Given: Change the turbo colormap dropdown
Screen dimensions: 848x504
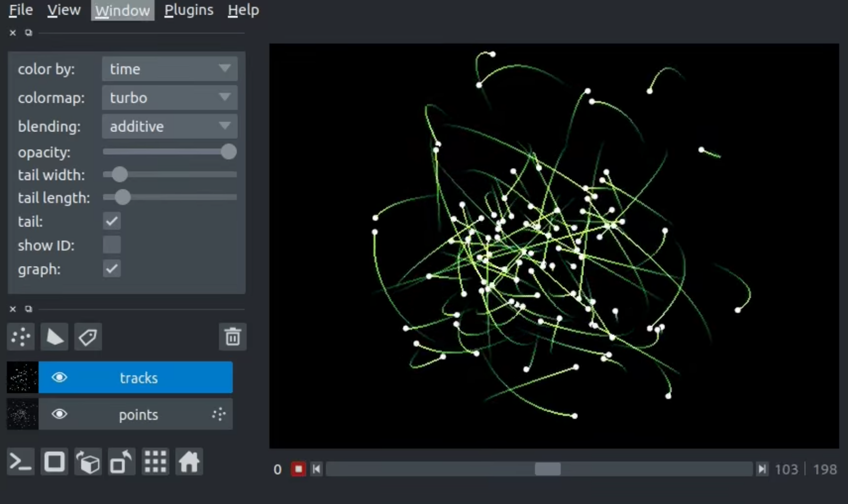Looking at the screenshot, I should (169, 98).
